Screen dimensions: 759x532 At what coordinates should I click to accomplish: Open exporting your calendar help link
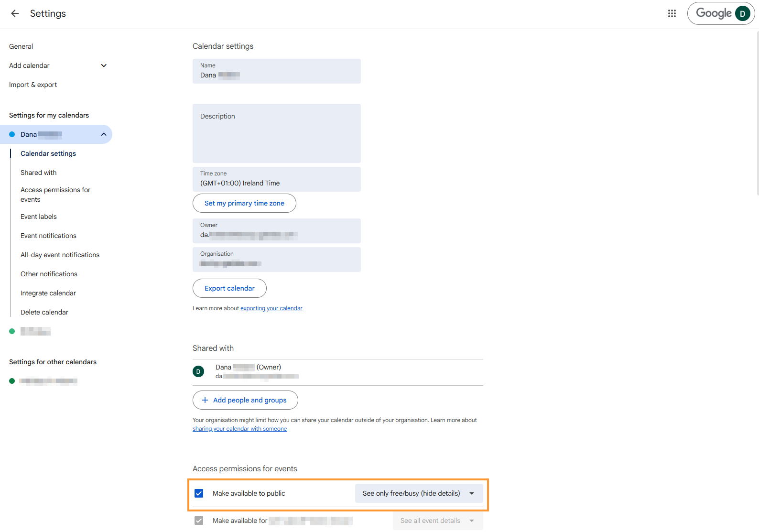tap(271, 308)
